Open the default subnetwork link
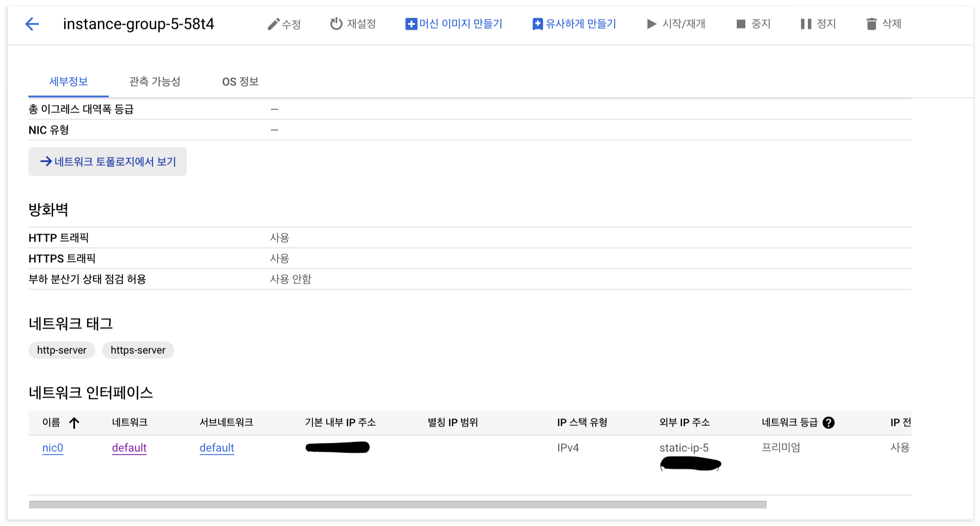980x526 pixels. [217, 448]
